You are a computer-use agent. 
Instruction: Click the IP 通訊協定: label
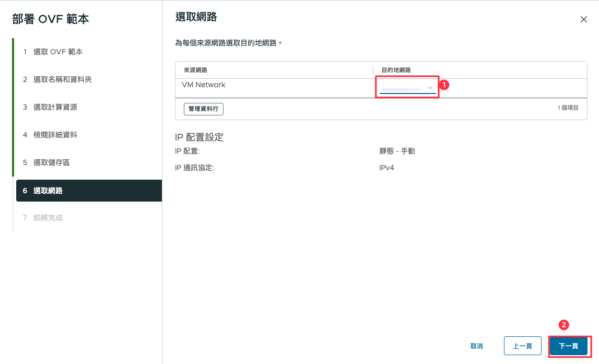click(194, 168)
